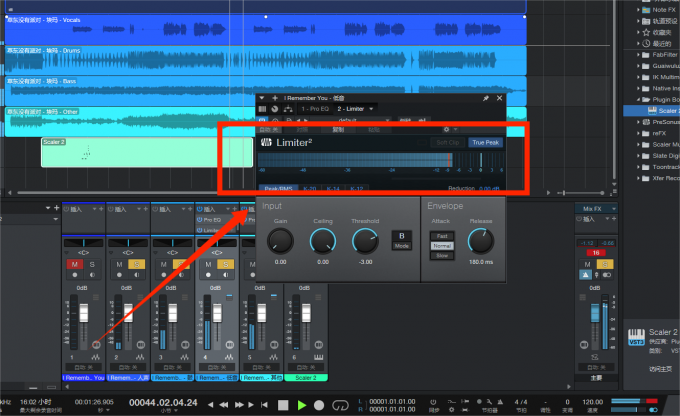
Task: Switch to the 1 - Pro EQ plugin tab
Action: point(316,109)
